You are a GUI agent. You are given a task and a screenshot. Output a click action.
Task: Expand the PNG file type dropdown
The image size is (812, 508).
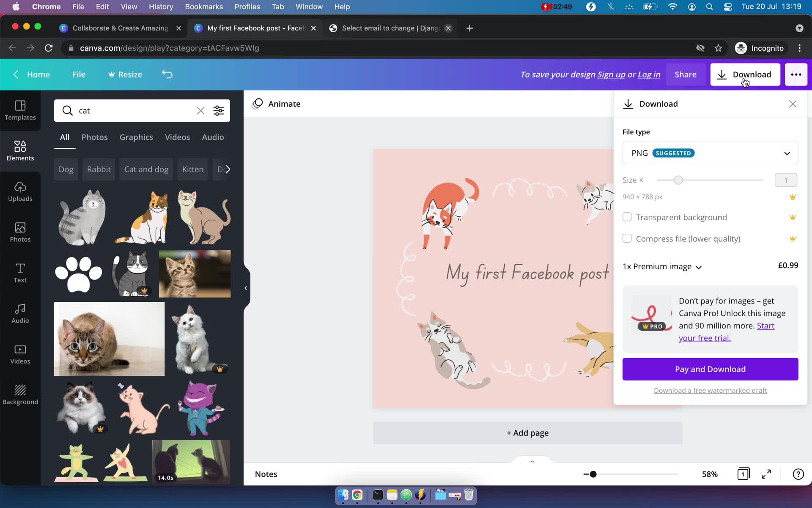(x=710, y=153)
